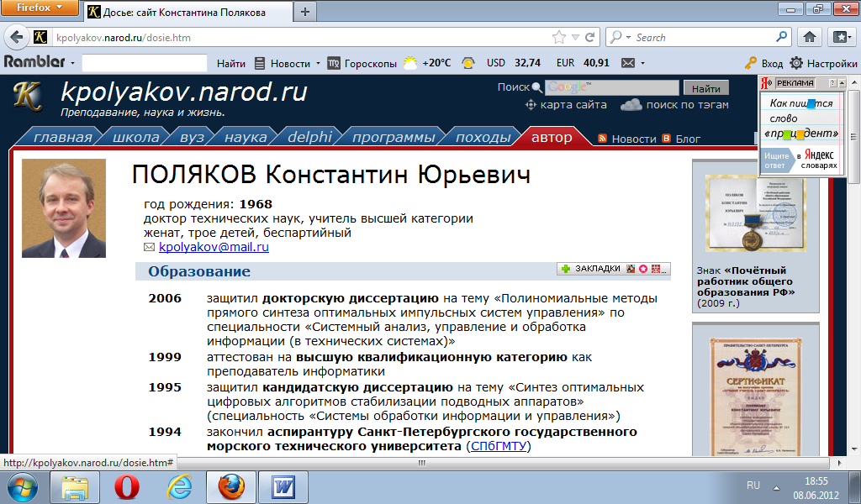This screenshot has width=861, height=504.
Task: Click the Firefox Search input field
Action: [x=704, y=37]
